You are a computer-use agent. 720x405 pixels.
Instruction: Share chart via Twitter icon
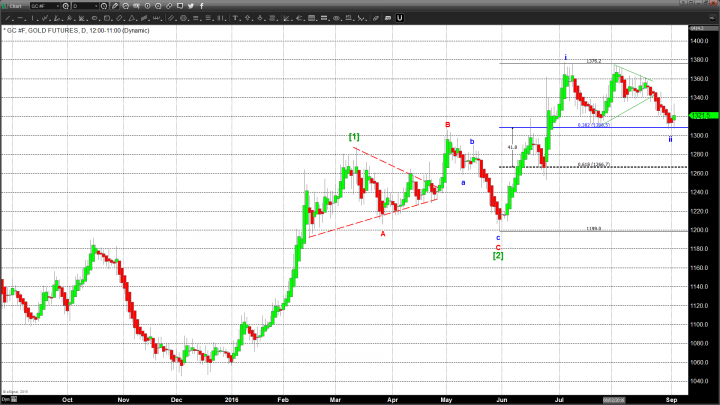(x=191, y=6)
